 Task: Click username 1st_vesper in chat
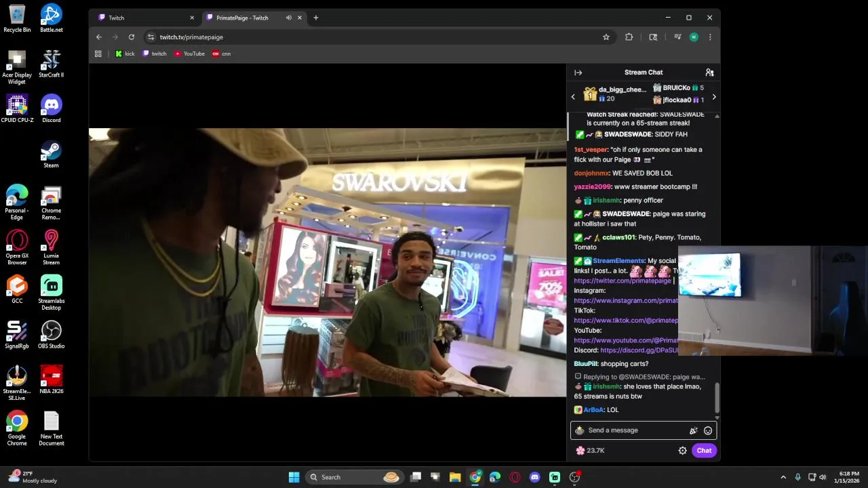click(591, 150)
